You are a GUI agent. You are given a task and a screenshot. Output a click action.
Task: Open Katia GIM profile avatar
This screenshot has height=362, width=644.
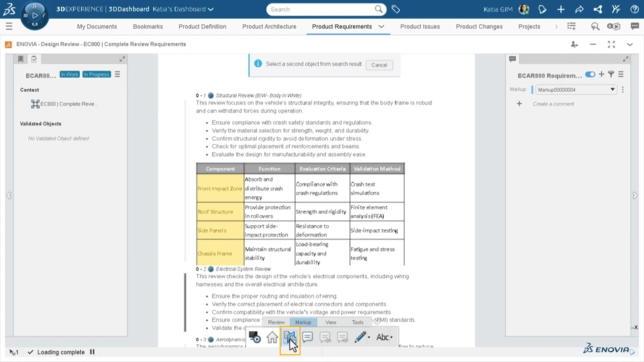coord(524,9)
